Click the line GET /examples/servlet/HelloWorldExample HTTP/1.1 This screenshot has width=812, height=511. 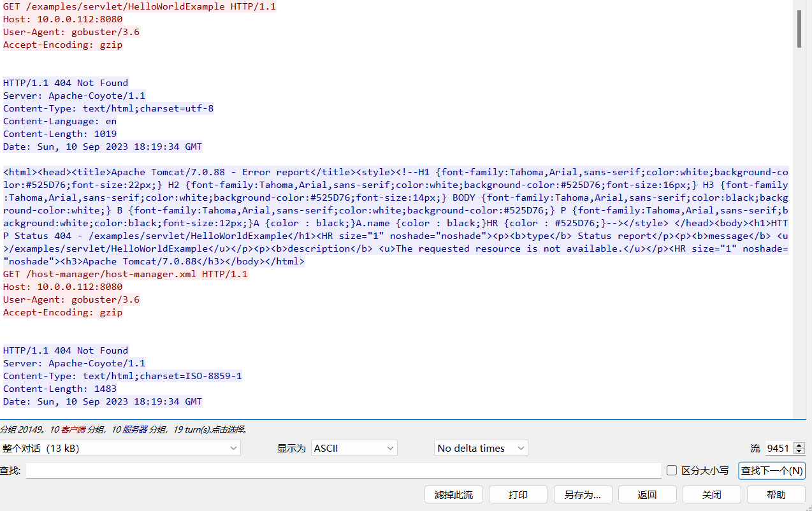[x=140, y=6]
